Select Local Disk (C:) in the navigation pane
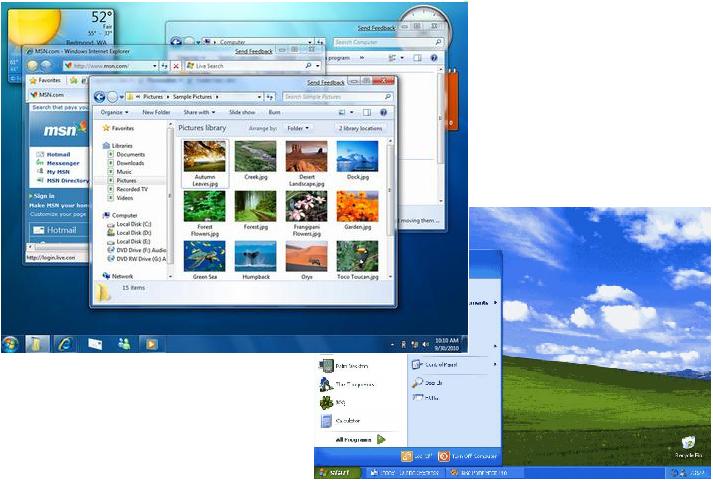713x481 pixels. point(133,224)
